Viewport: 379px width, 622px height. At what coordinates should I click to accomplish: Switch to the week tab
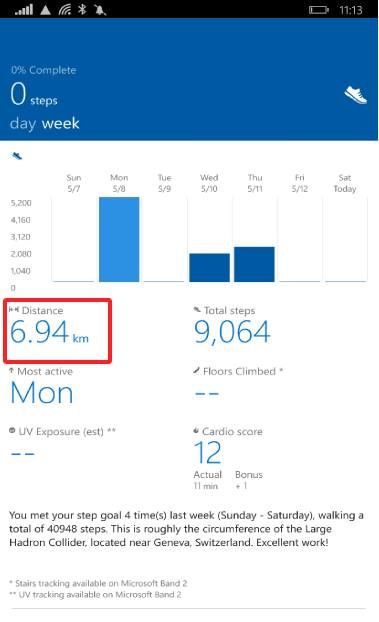point(61,123)
